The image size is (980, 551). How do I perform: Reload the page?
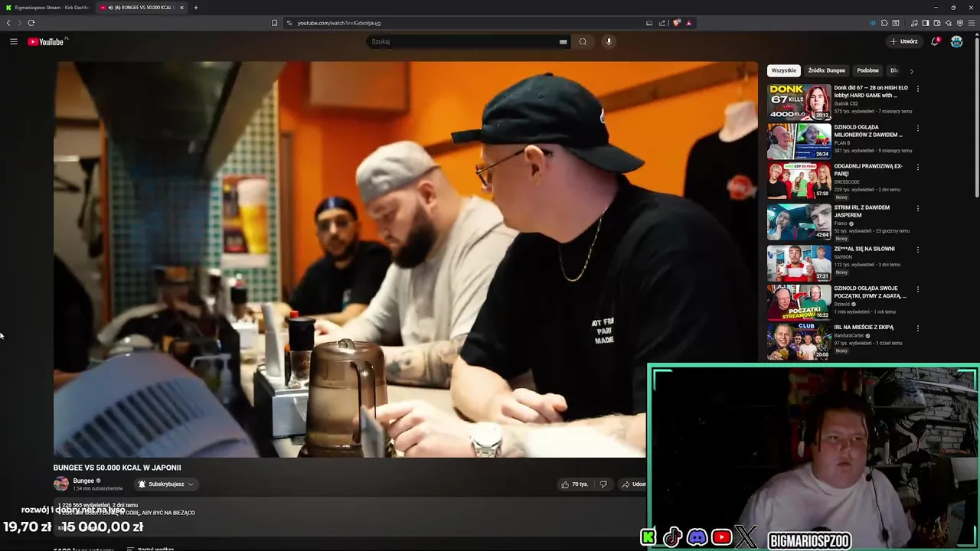[31, 23]
